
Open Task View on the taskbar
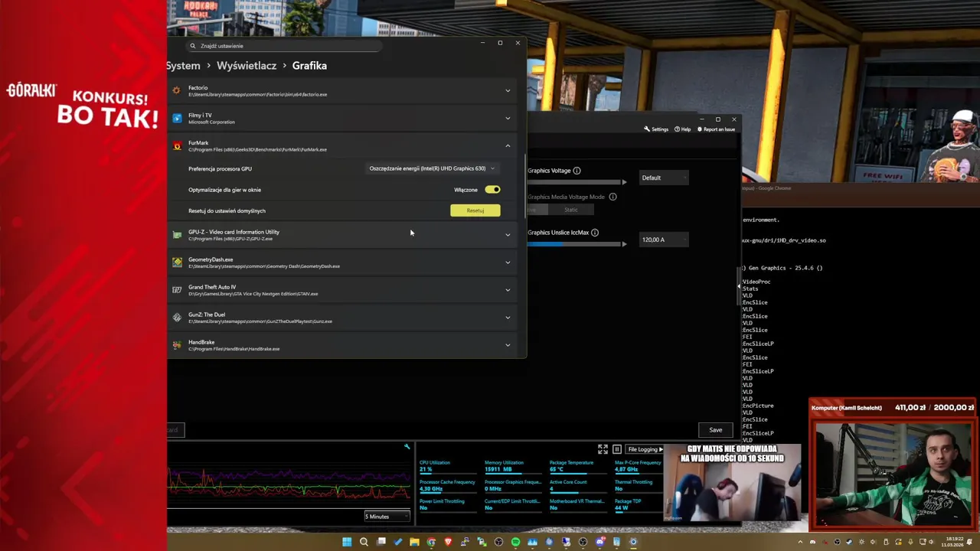point(381,542)
